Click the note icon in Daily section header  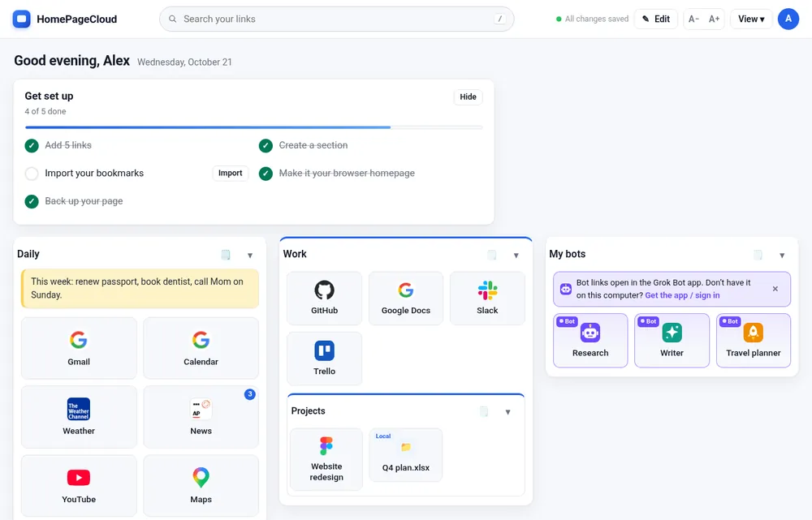point(226,255)
